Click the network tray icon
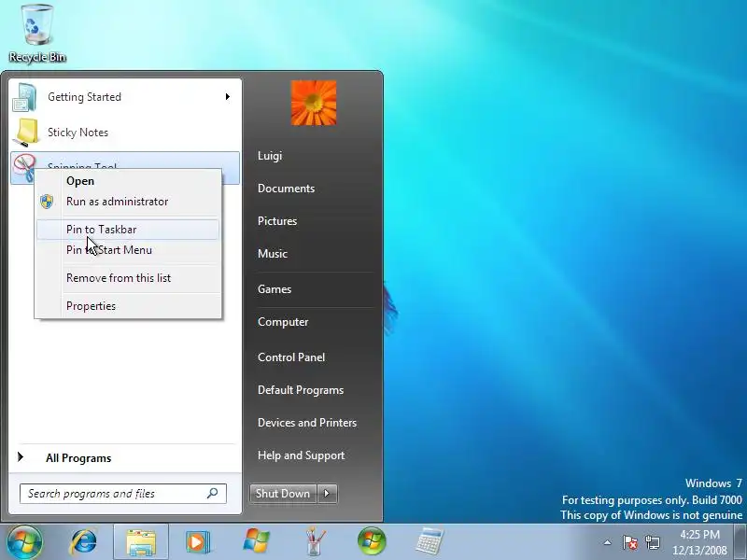Viewport: 747px width, 560px height. tap(653, 542)
